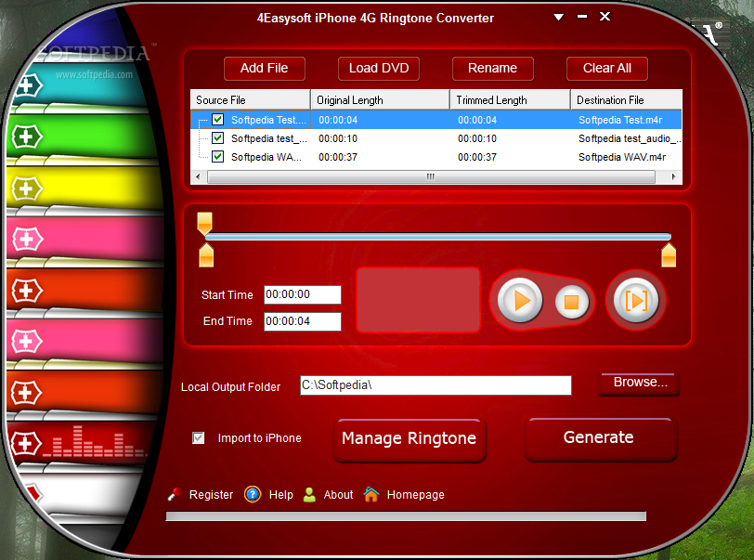Click the Destination File column header
Image resolution: width=754 pixels, height=560 pixels.
627,100
